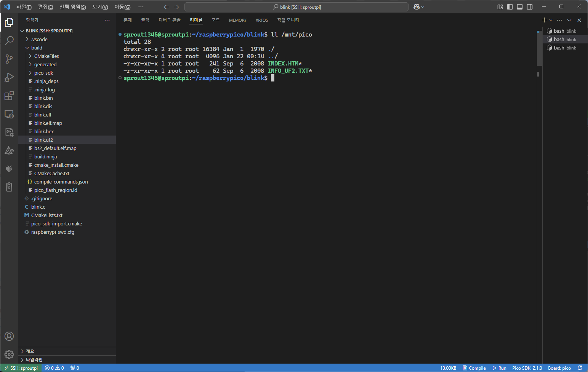588x372 pixels.
Task: Open the 선택 영역 menu
Action: click(72, 7)
